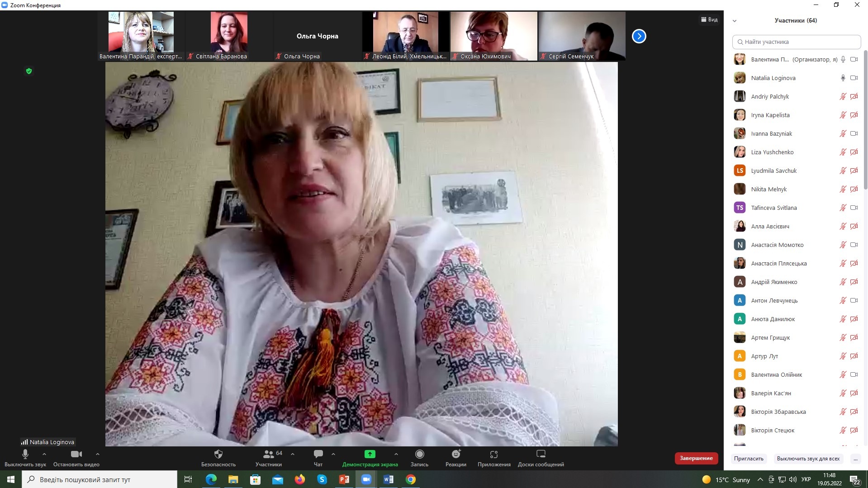
Task: Open Приложения apps panel
Action: click(494, 458)
